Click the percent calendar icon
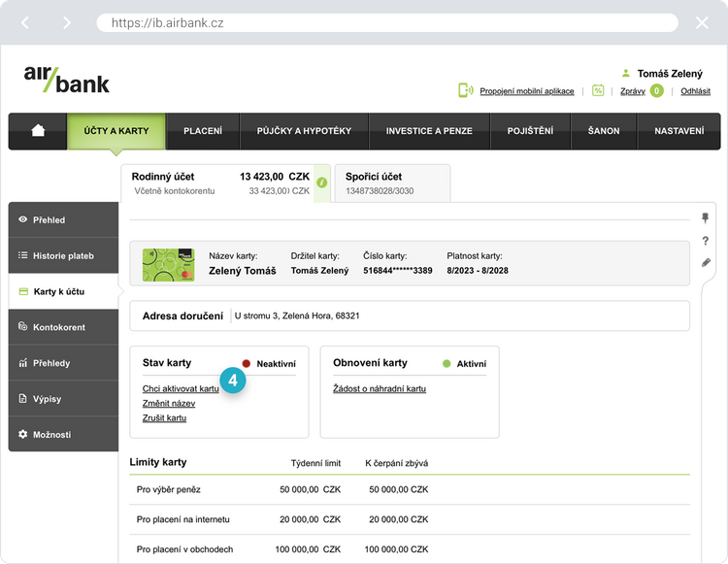Image resolution: width=728 pixels, height=564 pixels. 598,91
